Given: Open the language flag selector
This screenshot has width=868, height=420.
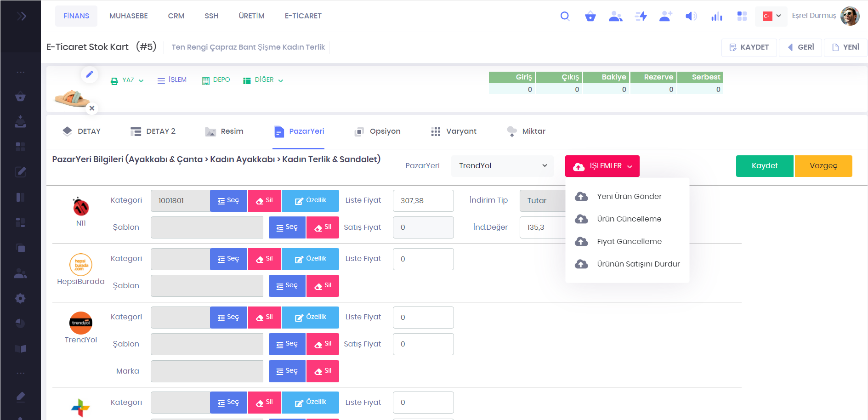Looking at the screenshot, I should click(x=772, y=16).
